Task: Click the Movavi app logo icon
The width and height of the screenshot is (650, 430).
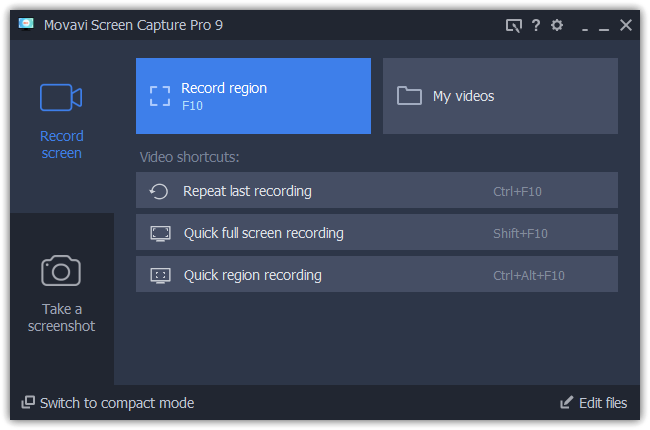Action: [x=26, y=24]
